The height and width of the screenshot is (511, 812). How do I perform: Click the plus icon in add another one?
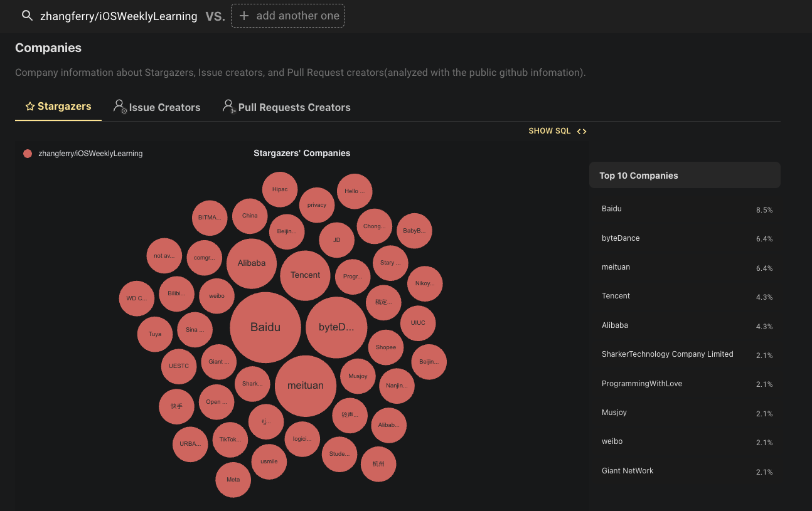[x=244, y=16]
